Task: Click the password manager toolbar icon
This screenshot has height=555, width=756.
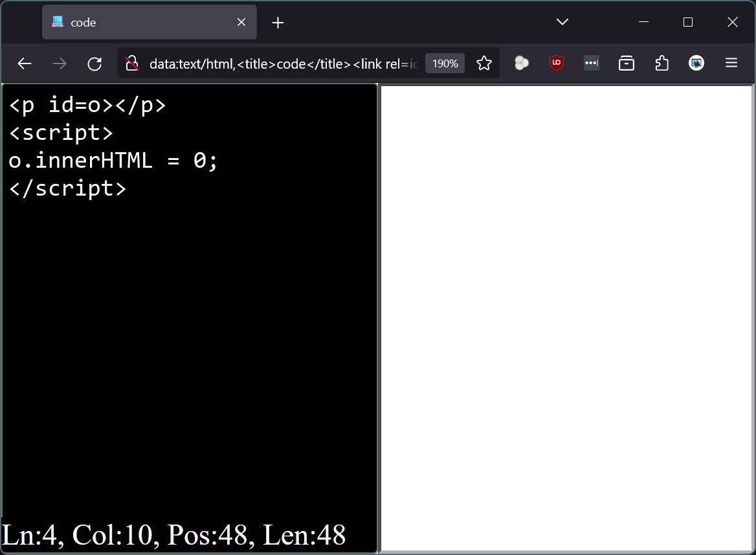Action: tap(591, 63)
